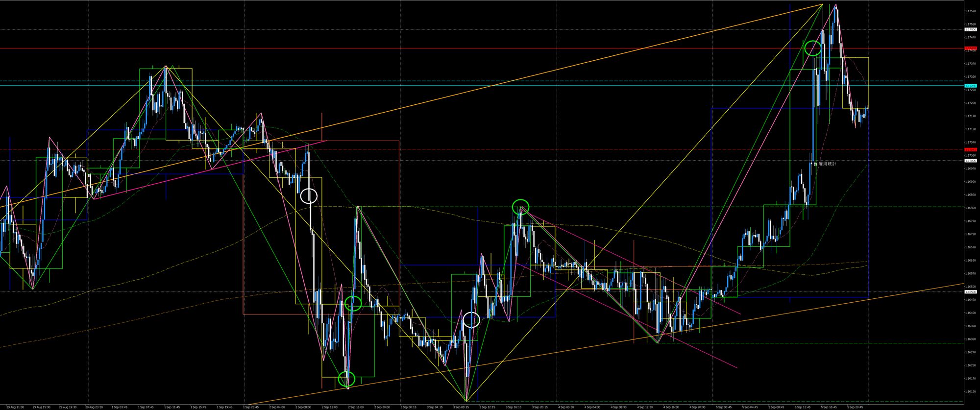Click the cyan 1.17285 price tag on axis
980x410 pixels.
(x=970, y=86)
